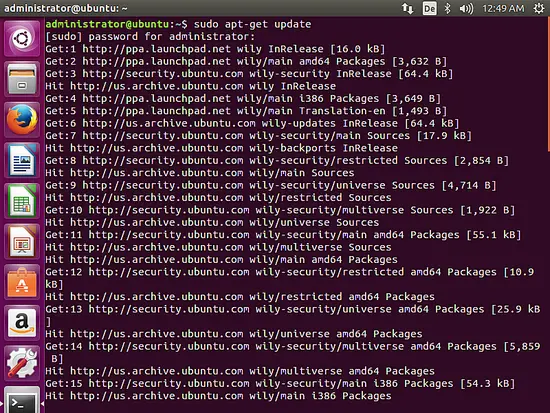Click the 'Hit ... wily InRelease' line
The image size is (550, 413).
[190, 86]
